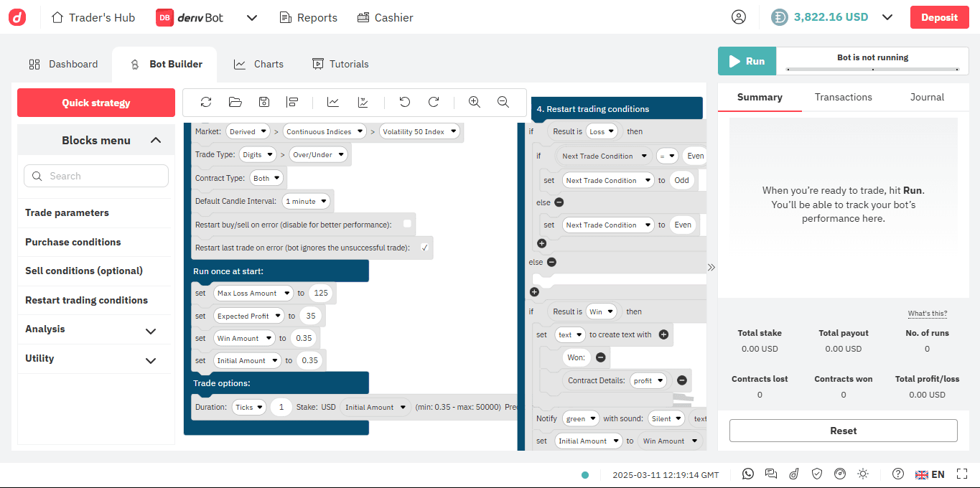Zoom in using the magnifier plus icon
Viewport: 980px width, 488px height.
474,102
